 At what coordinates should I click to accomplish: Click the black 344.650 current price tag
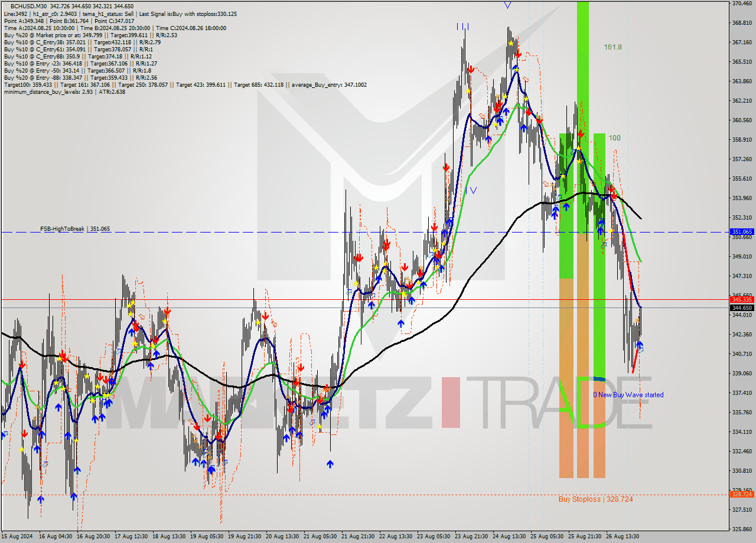[742, 308]
